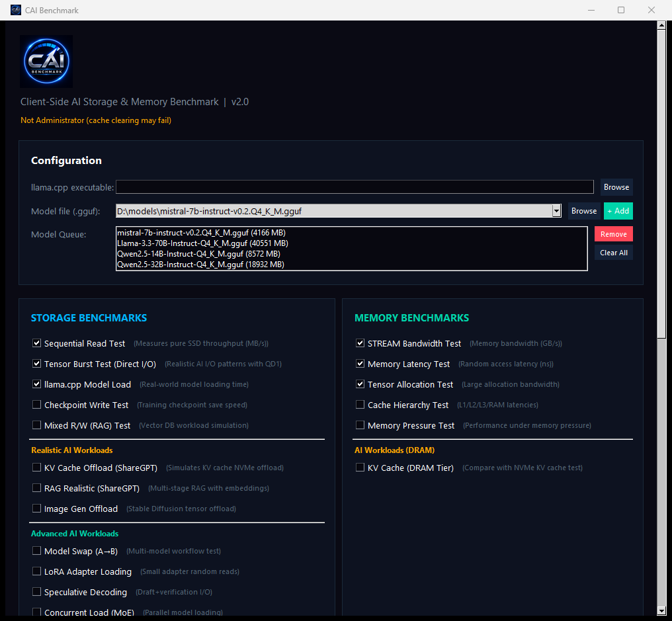Check RAG Realistic (ShareGPT) option
Screen dimensions: 672x621
tap(37, 487)
